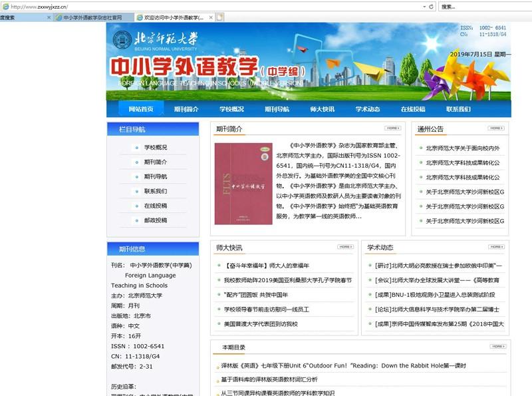Screen dimensions: 532x396
Task: Open [研讨]北师大胡必亮教授 article
Action: click(x=438, y=266)
